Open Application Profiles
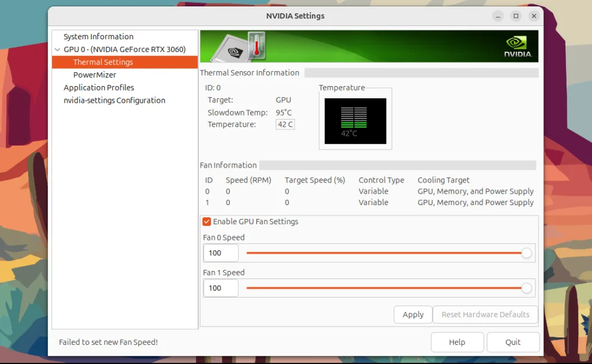Screen dimensions: 592x364 99,87
